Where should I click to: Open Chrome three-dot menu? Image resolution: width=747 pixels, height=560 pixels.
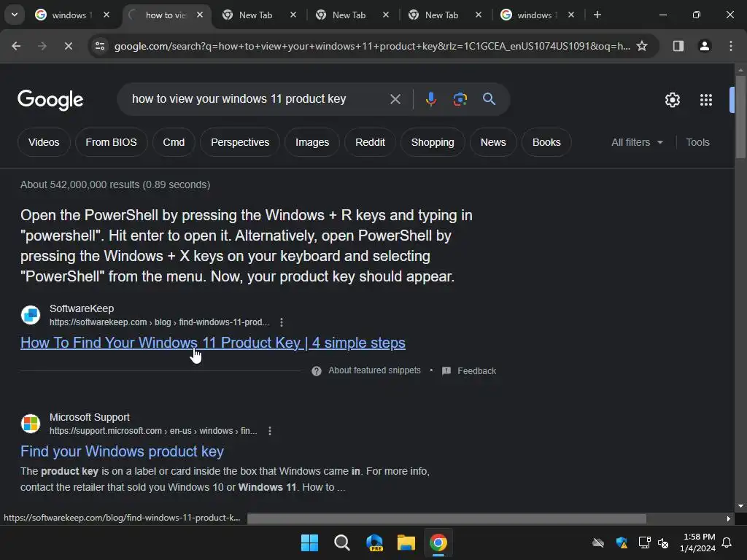pyautogui.click(x=731, y=46)
